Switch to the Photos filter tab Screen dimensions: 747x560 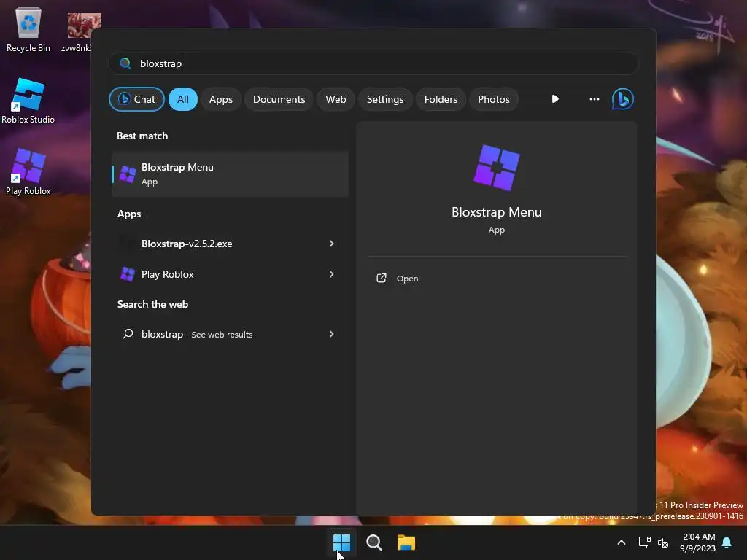pyautogui.click(x=494, y=99)
